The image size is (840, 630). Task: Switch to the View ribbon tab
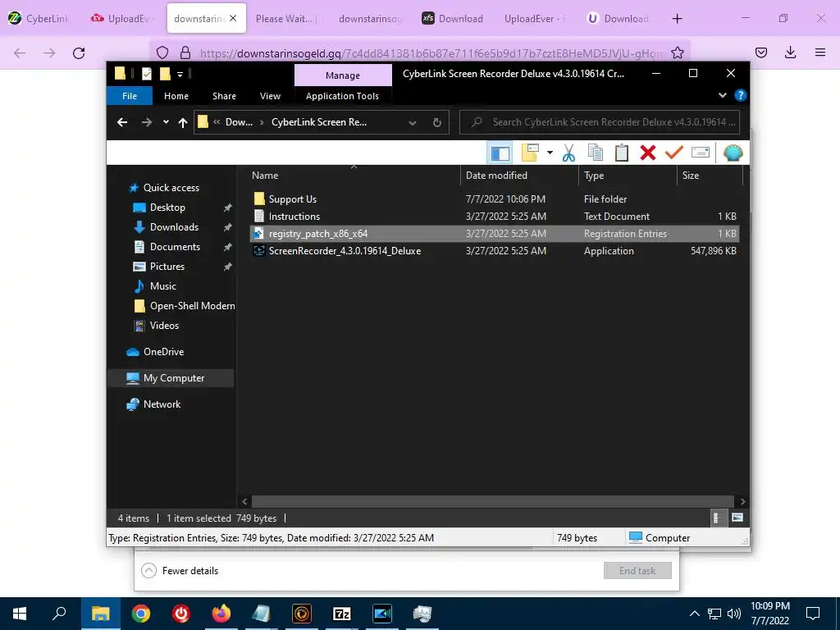click(270, 96)
